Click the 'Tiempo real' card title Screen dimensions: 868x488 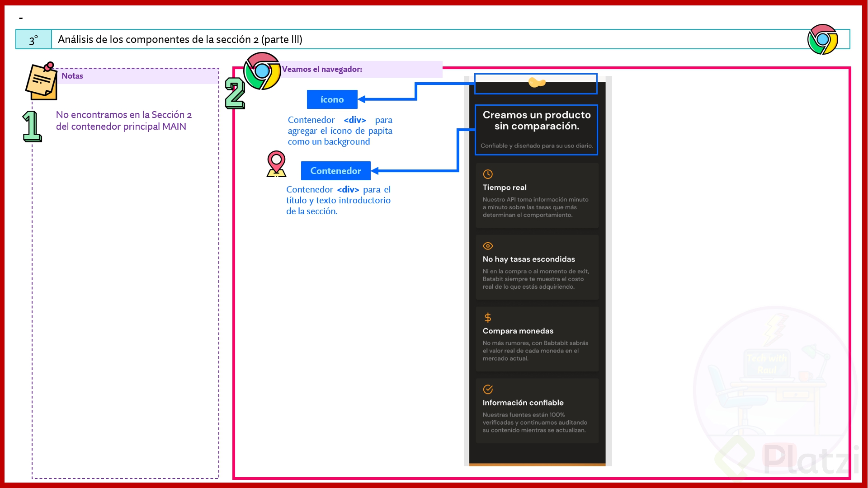click(505, 188)
